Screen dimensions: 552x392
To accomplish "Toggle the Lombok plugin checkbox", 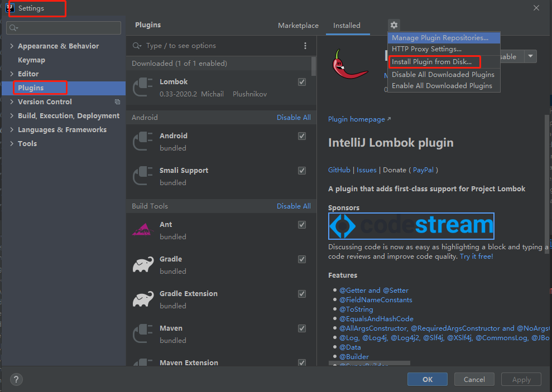I will 302,82.
